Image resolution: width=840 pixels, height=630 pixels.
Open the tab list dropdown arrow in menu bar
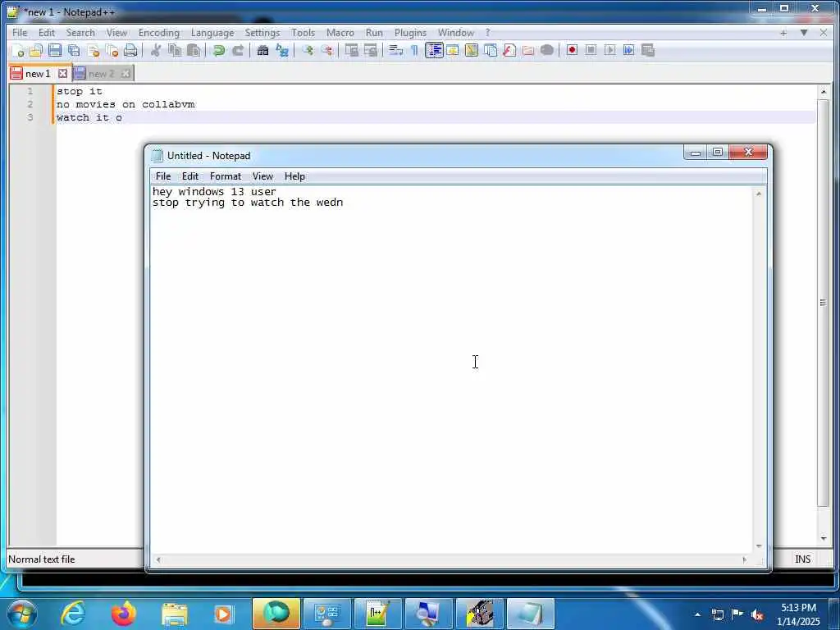[x=804, y=33]
